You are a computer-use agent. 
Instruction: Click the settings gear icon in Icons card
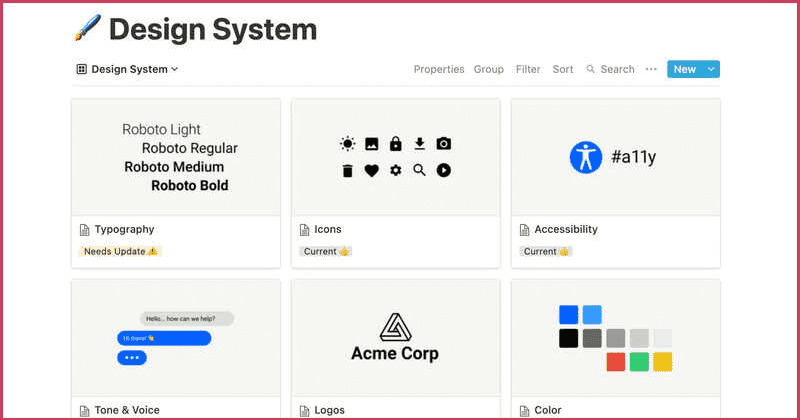click(395, 170)
